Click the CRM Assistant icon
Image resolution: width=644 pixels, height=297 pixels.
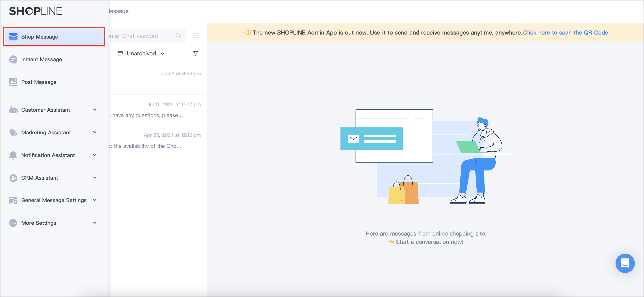[x=13, y=178]
